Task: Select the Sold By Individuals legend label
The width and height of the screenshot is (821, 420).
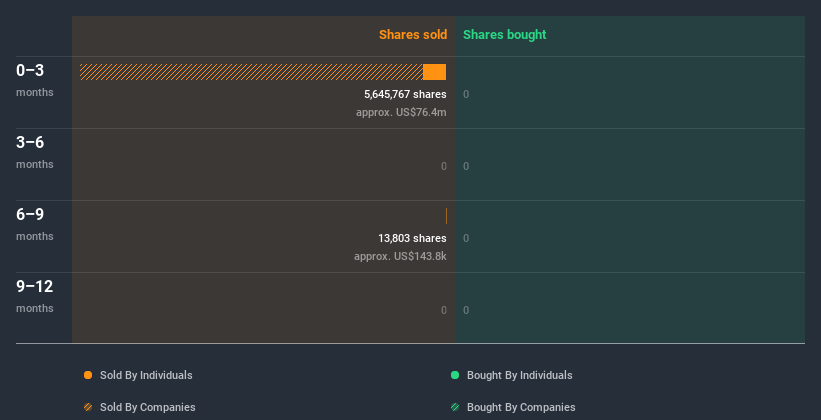Action: point(146,375)
